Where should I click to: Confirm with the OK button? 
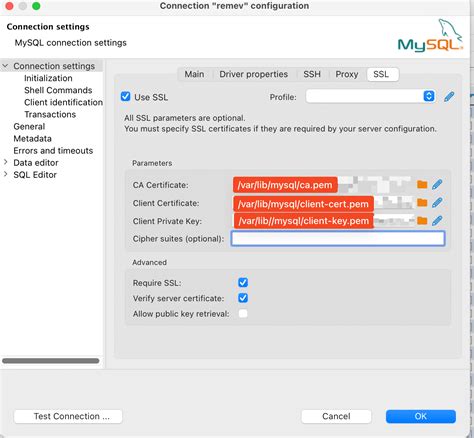coord(421,416)
